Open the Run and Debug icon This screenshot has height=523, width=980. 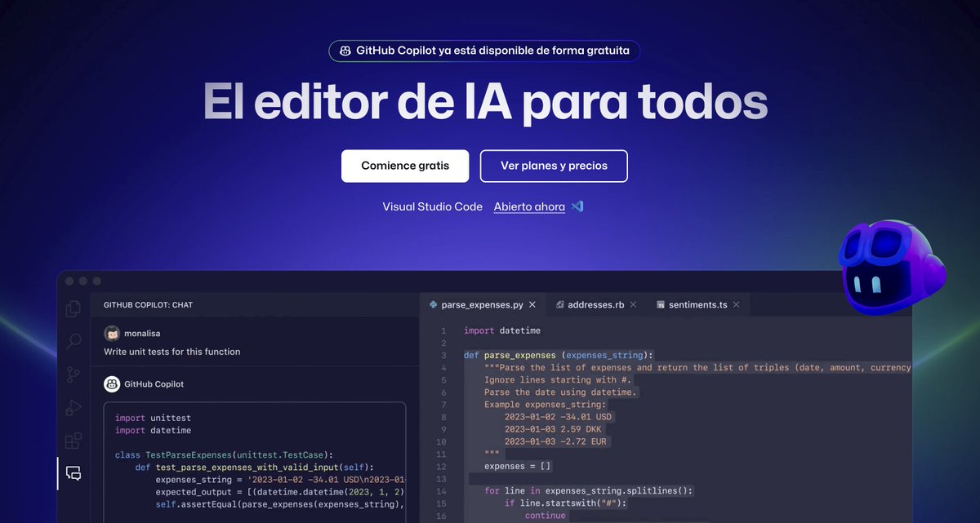[73, 407]
